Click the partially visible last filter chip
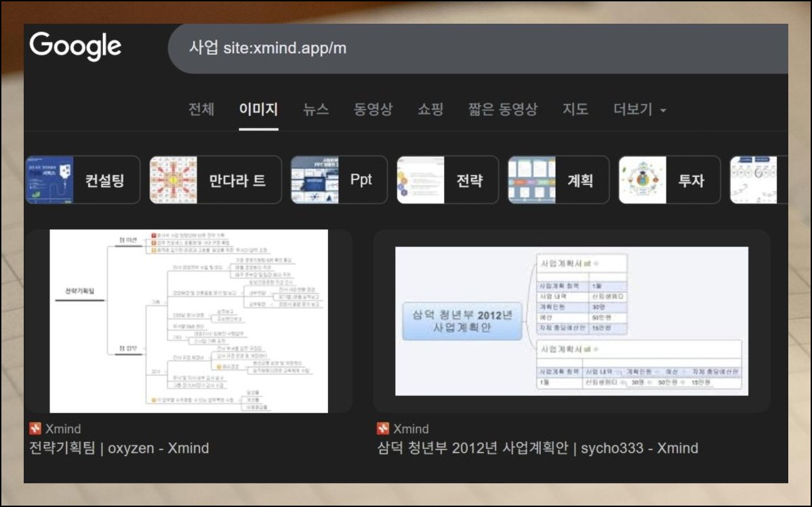 pyautogui.click(x=758, y=180)
